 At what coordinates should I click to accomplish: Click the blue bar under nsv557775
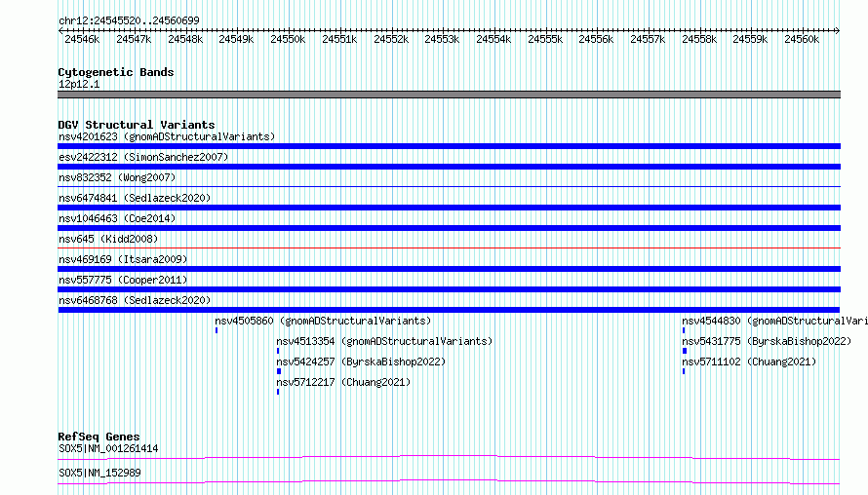point(449,289)
